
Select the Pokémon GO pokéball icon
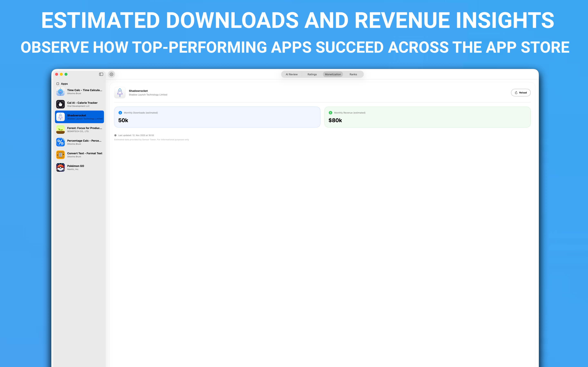tap(60, 167)
